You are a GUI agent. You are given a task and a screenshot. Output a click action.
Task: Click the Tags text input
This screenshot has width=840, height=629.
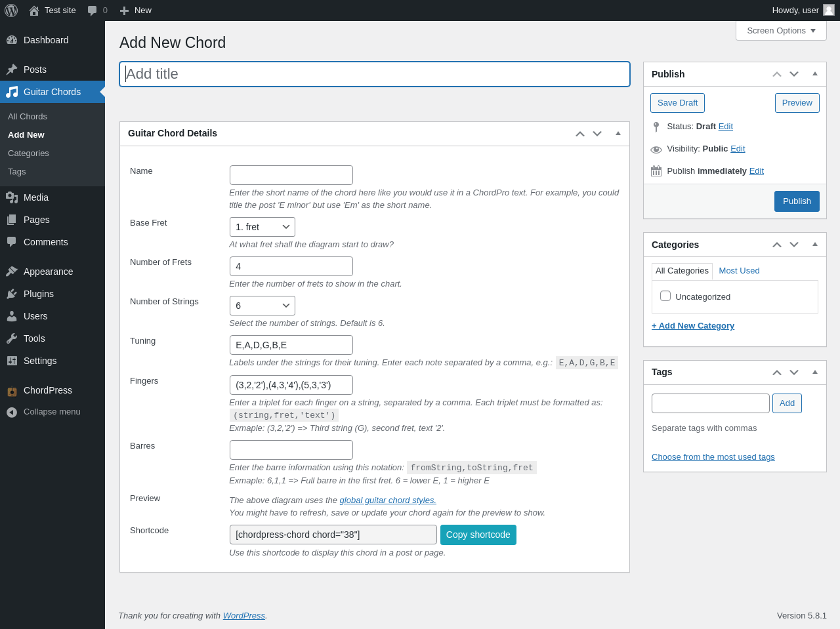point(711,403)
